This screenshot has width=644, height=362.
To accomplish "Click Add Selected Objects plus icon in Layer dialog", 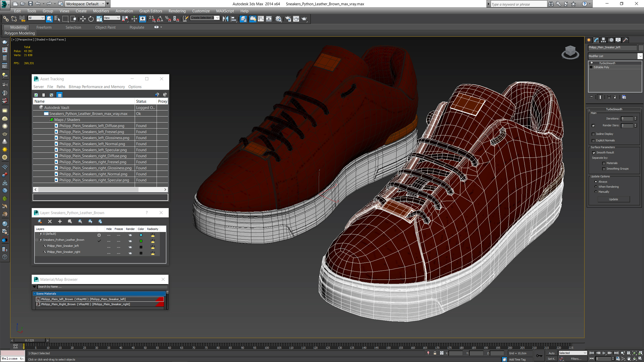I will [x=60, y=222].
